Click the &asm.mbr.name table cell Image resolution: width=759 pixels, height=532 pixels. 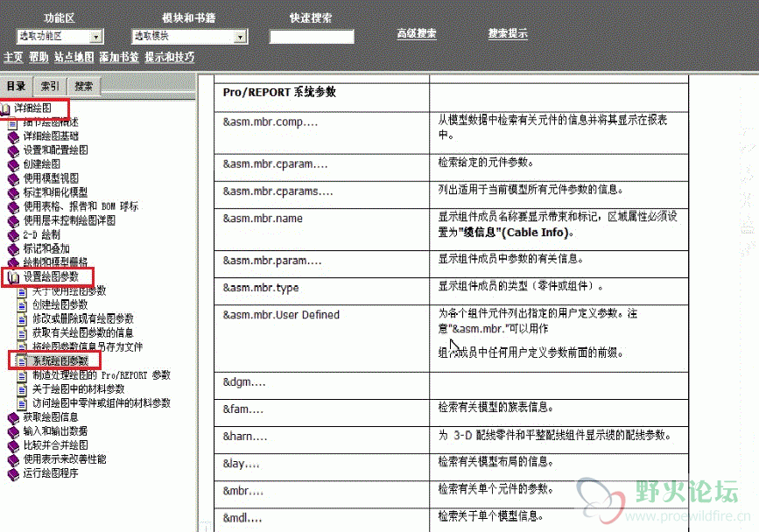321,229
